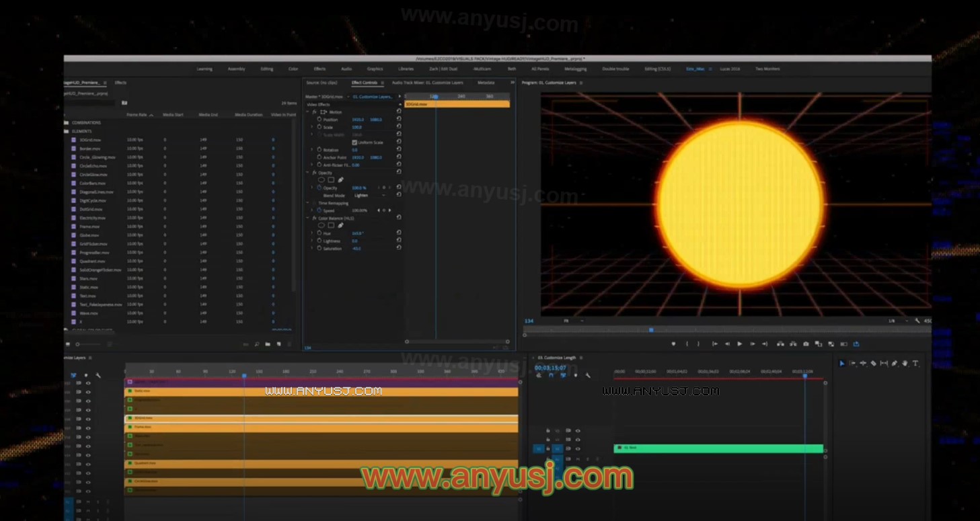Click Mark In bracket button
The width and height of the screenshot is (980, 521).
click(x=687, y=344)
